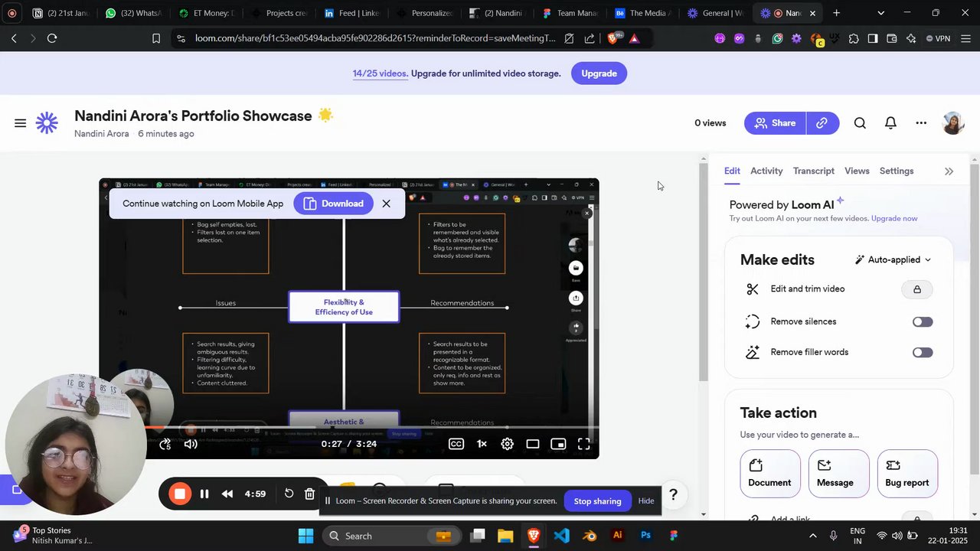The image size is (980, 551).
Task: Stop the Loom recording with the red button
Action: (x=180, y=494)
